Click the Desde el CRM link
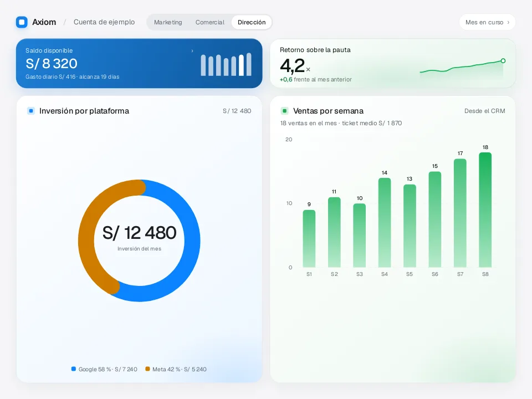The width and height of the screenshot is (532, 399). (484, 111)
